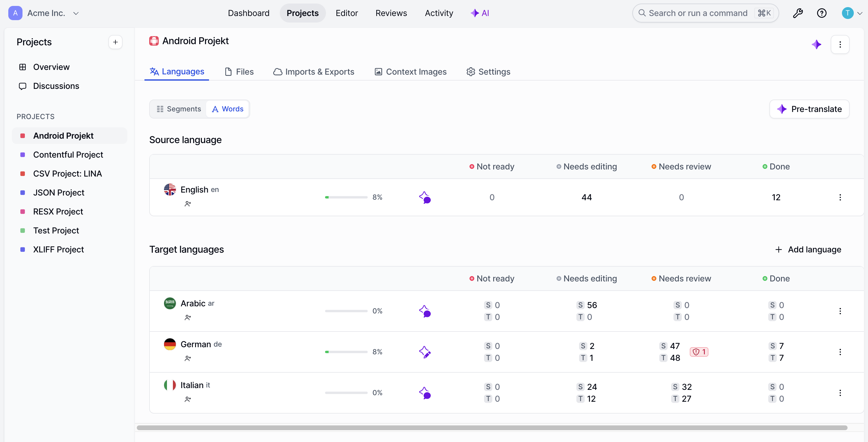This screenshot has width=868, height=442.
Task: Open the Activity menu item
Action: point(439,13)
